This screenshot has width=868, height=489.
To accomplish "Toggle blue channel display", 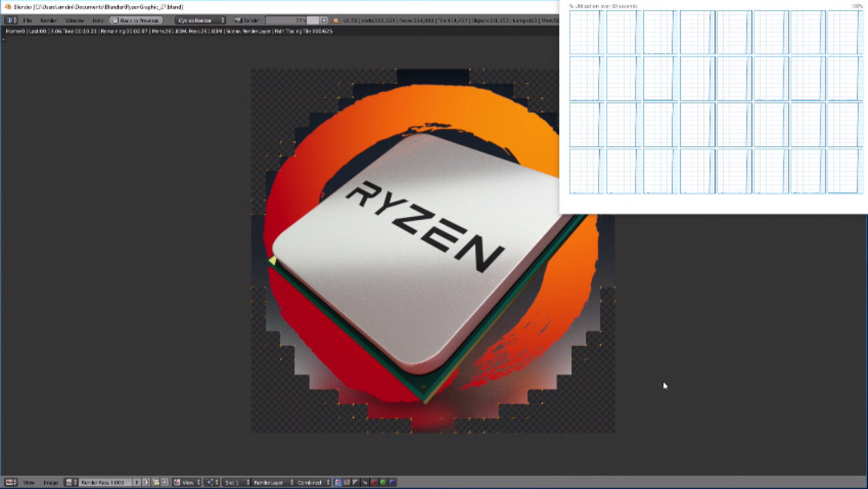I will click(392, 482).
